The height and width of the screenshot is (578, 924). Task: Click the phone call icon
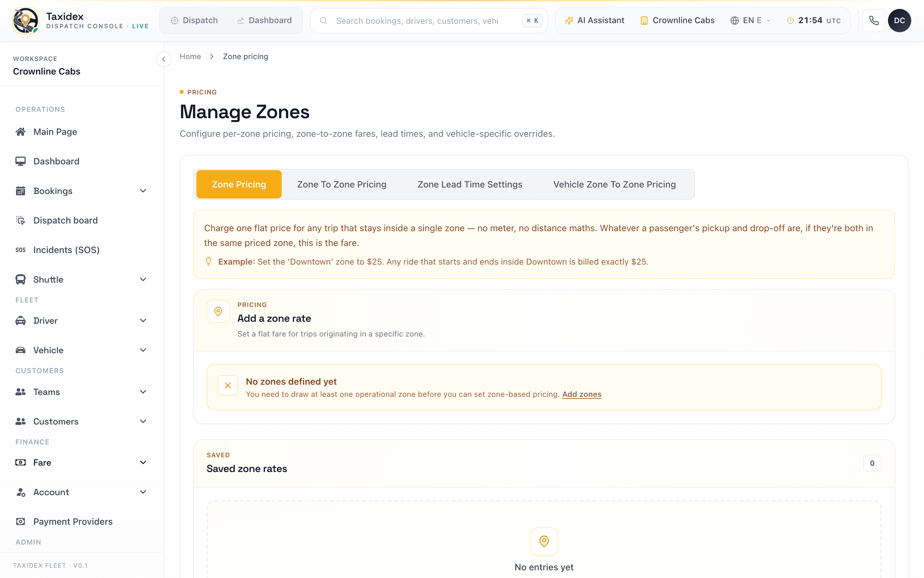[874, 21]
